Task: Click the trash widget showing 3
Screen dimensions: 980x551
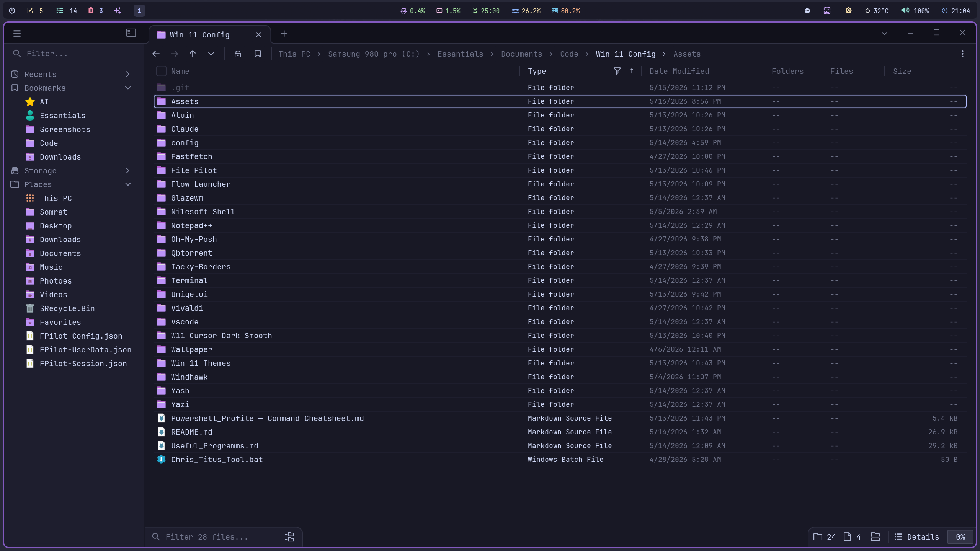Action: [95, 11]
